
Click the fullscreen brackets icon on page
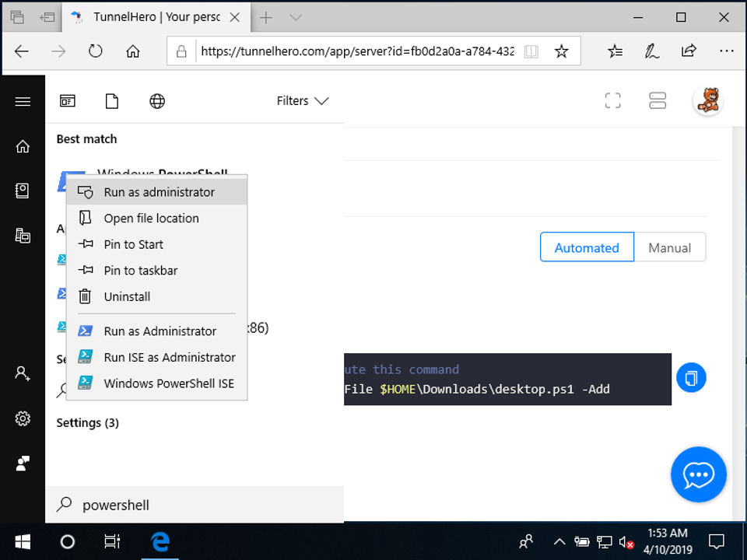pyautogui.click(x=613, y=100)
